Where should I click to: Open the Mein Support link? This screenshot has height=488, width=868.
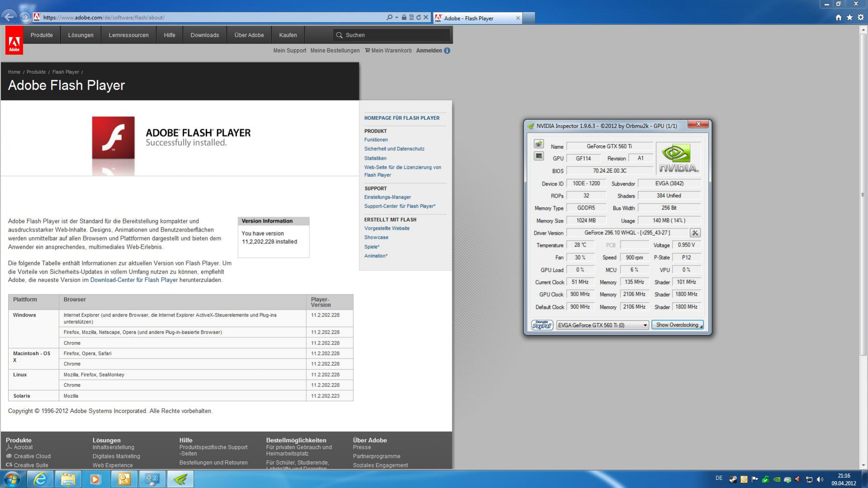point(289,51)
